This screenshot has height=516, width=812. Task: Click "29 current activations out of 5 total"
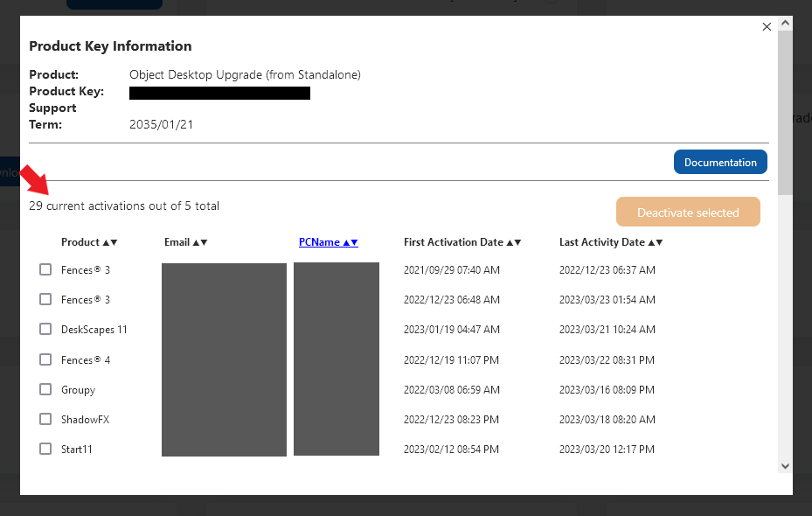[124, 206]
